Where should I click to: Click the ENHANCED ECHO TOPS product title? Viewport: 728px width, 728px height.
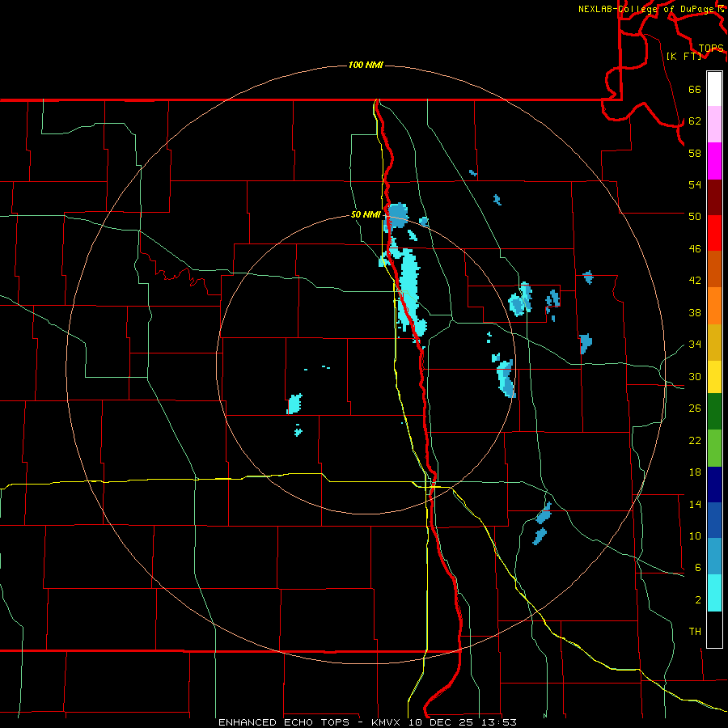coord(284,722)
